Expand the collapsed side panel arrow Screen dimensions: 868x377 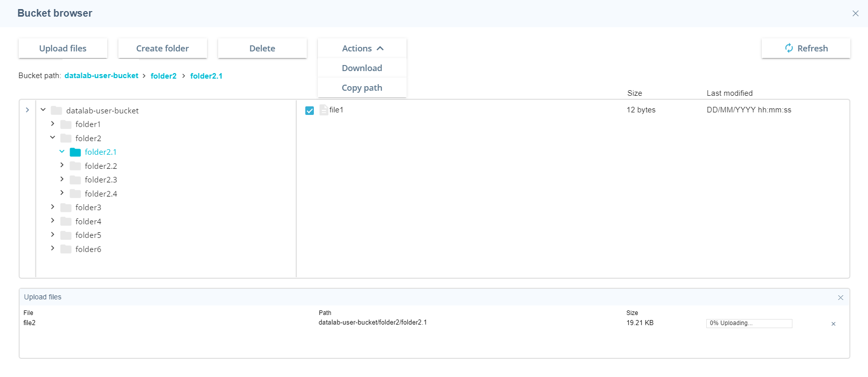[x=27, y=110]
